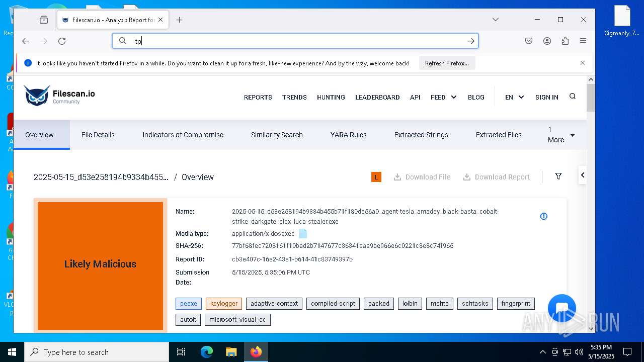The width and height of the screenshot is (644, 362).
Task: Open BLOG page
Action: (x=476, y=97)
